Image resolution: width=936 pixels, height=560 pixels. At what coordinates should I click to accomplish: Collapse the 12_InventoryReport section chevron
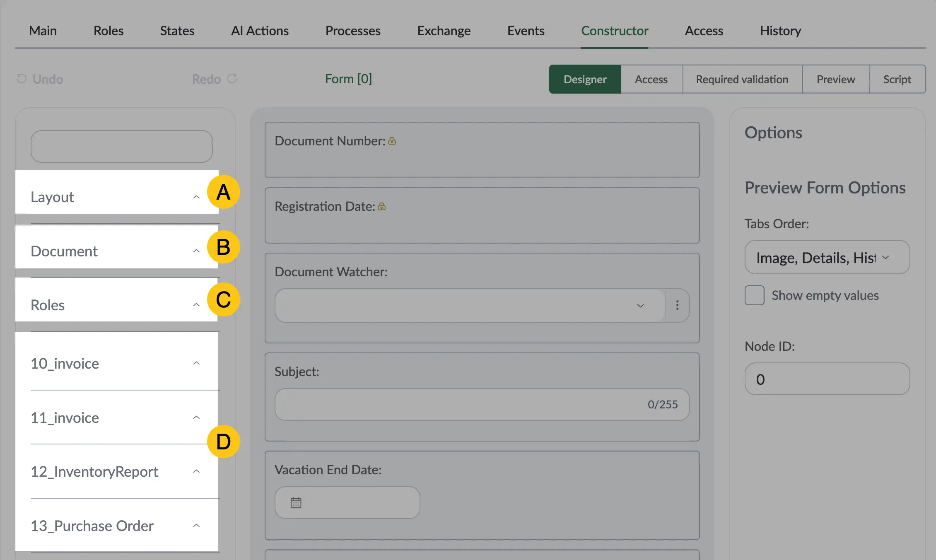click(x=196, y=471)
